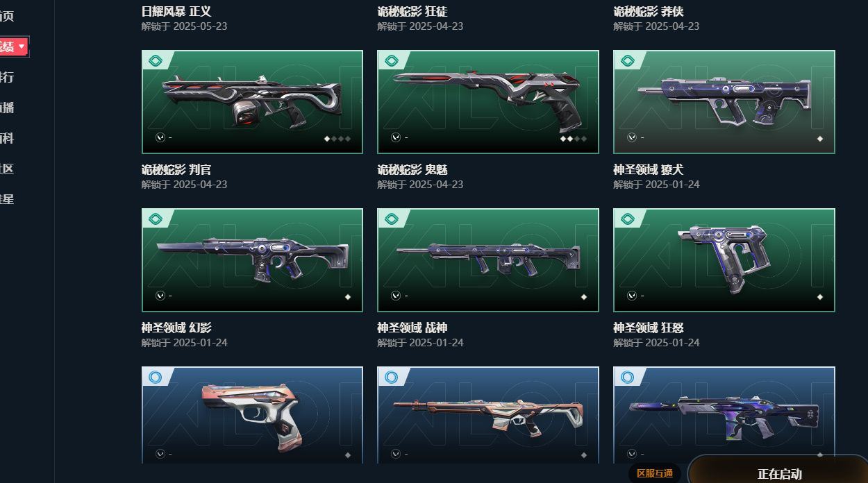Open the pink and white rifle skin thumbnail
This screenshot has width=868, height=483.
(488, 415)
